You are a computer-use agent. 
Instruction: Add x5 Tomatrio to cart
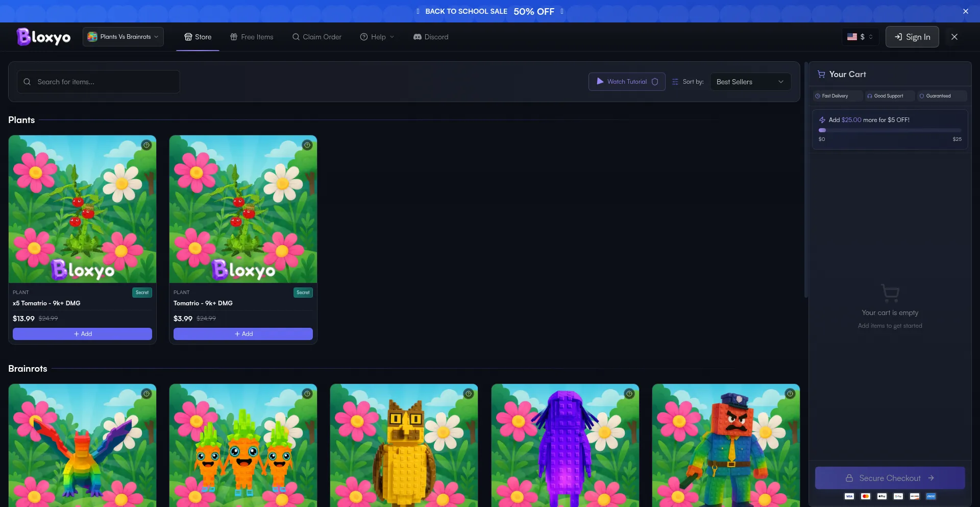82,334
